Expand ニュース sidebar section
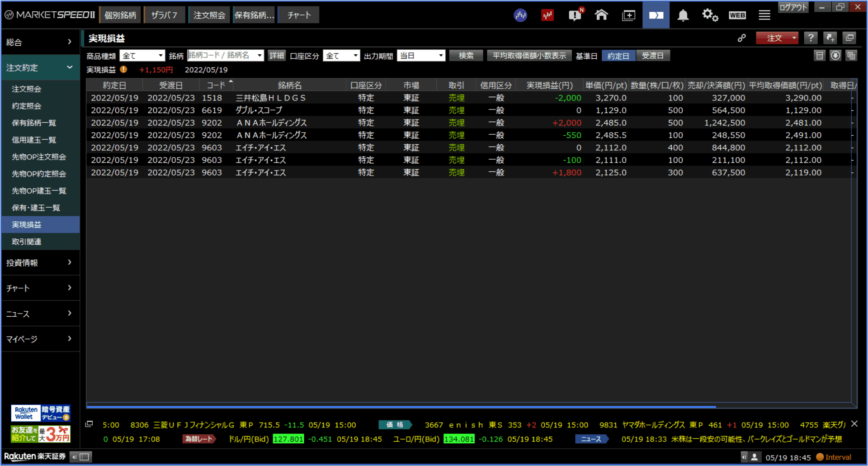Image resolution: width=868 pixels, height=466 pixels. [40, 314]
